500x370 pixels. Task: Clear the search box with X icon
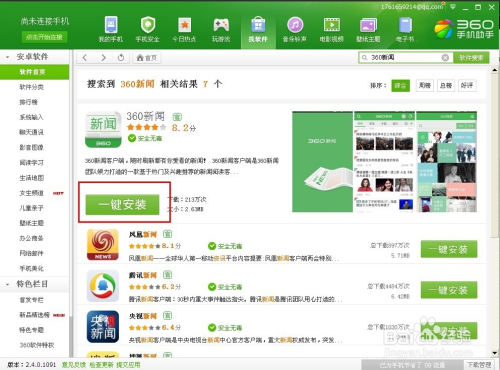(445, 58)
